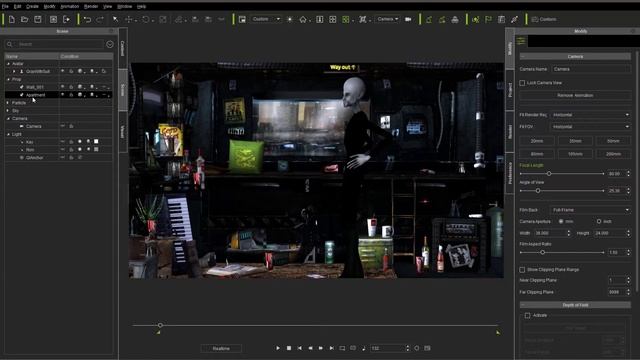
Task: Check the Lock Camera View checkbox
Action: tap(522, 83)
